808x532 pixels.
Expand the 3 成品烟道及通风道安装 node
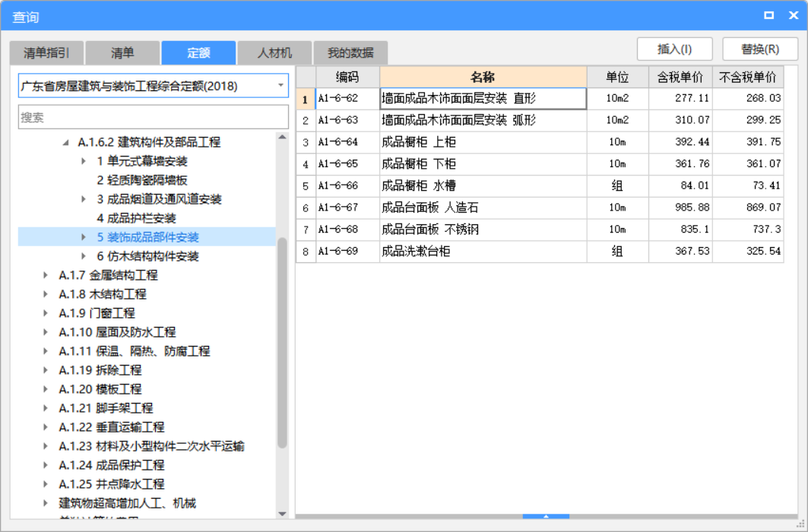click(x=84, y=199)
